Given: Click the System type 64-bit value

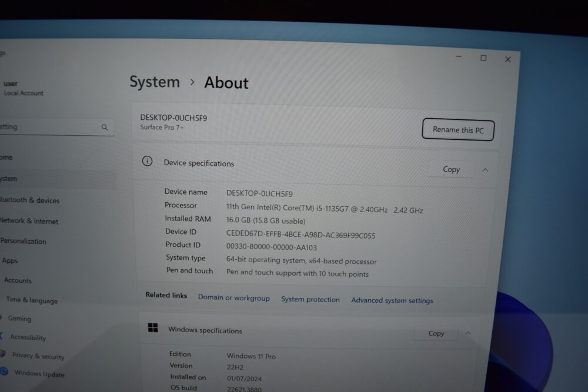Looking at the screenshot, I should pyautogui.click(x=301, y=260).
